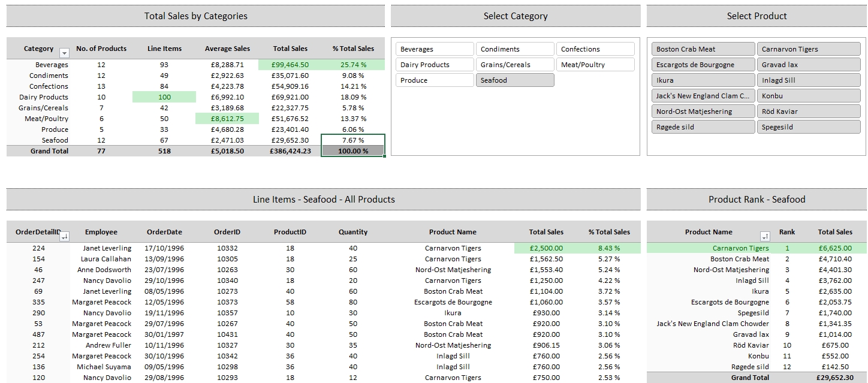The width and height of the screenshot is (868, 383).
Task: Click the Grand Total 100.00 % cell
Action: point(353,151)
